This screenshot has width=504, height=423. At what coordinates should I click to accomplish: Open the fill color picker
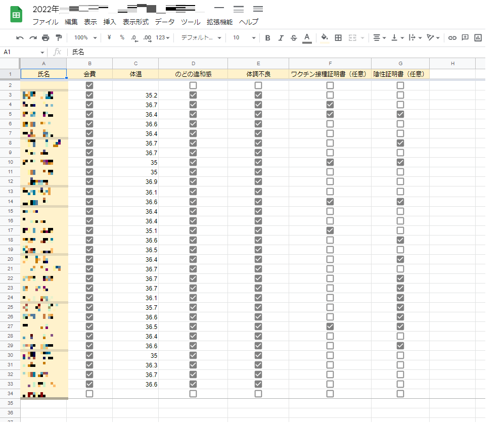324,38
